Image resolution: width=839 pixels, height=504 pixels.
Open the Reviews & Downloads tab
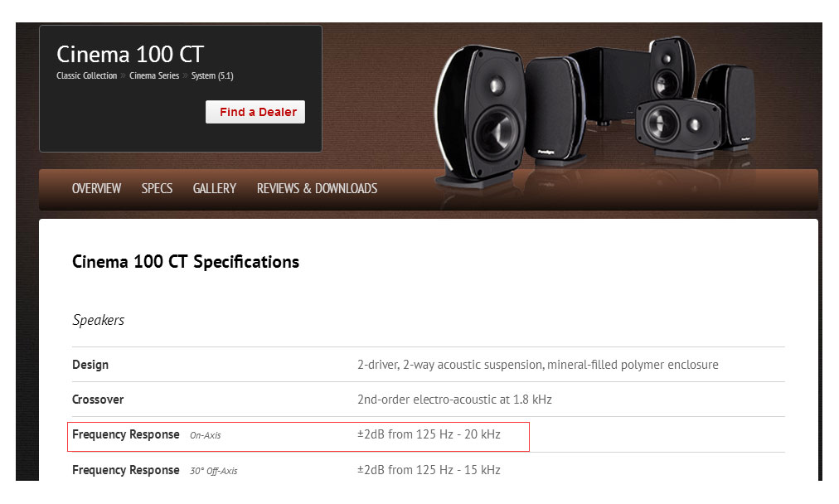[317, 189]
